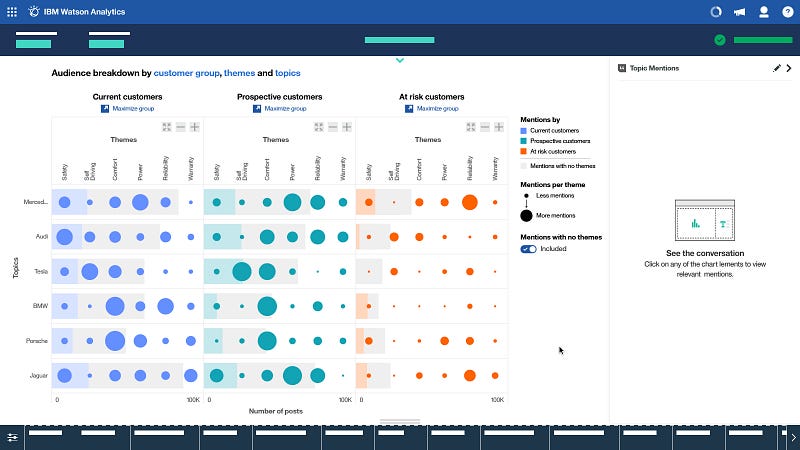Open the bottom bar settings sliders icon
This screenshot has width=800, height=450.
[x=12, y=437]
